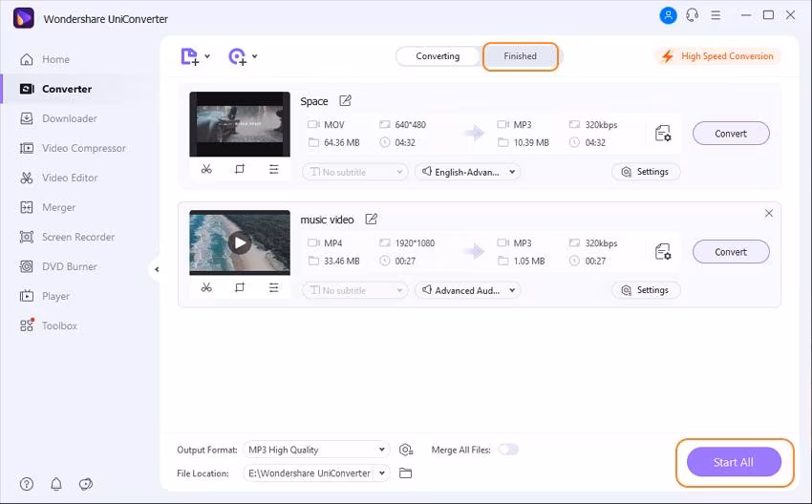Screen dimensions: 812x504
Task: Remove the music video item with X
Action: click(769, 213)
